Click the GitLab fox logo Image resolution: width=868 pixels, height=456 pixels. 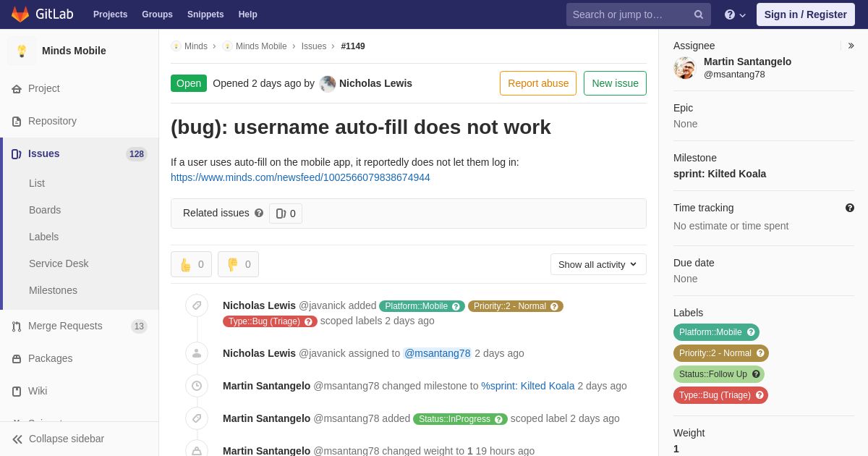20,14
